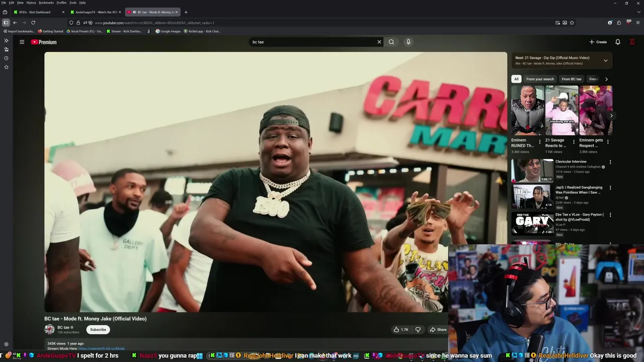The image size is (644, 362).
Task: Open the browser application hamburger menu
Action: (637, 23)
